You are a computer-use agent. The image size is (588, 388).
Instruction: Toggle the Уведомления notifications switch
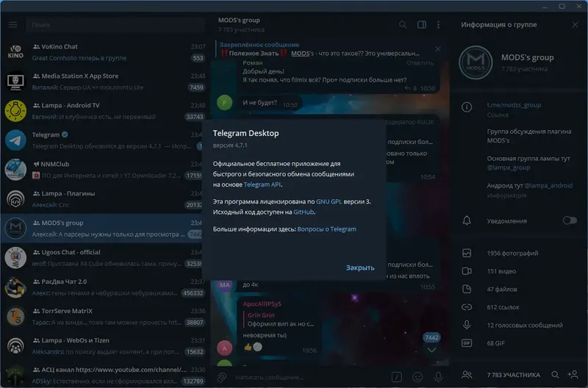point(570,220)
